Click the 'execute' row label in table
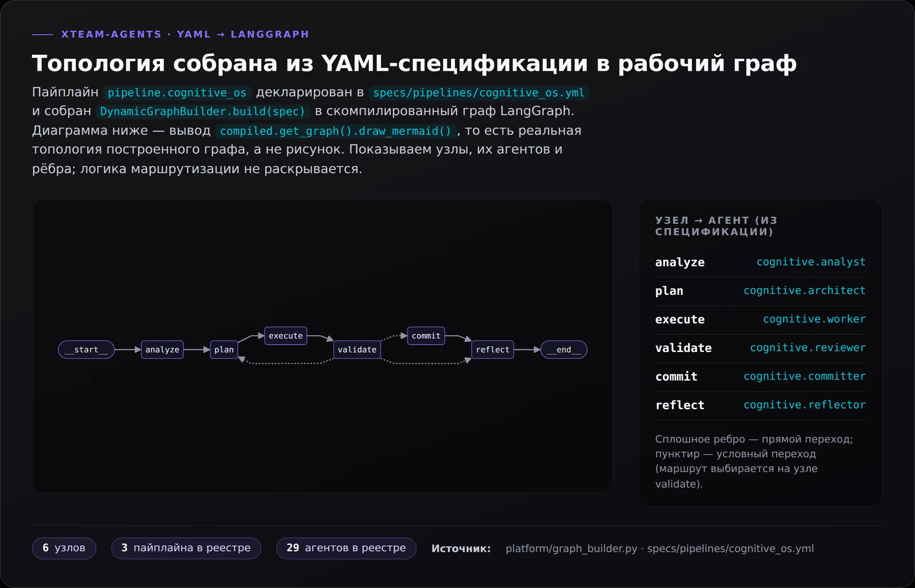Image resolution: width=915 pixels, height=588 pixels. point(680,319)
